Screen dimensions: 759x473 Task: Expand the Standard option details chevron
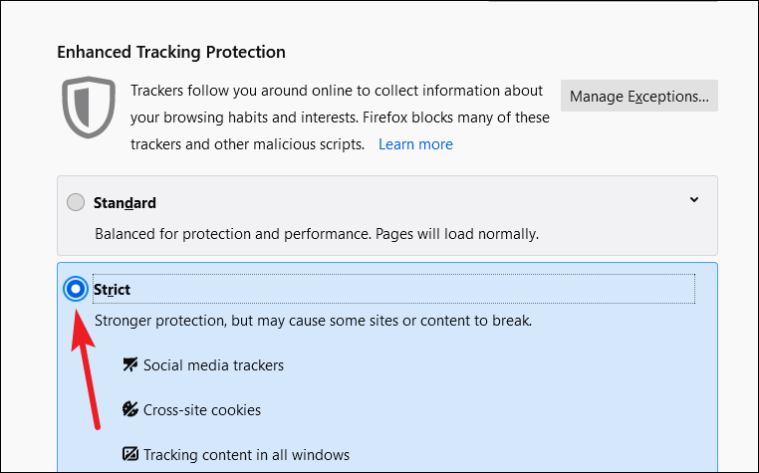click(694, 200)
